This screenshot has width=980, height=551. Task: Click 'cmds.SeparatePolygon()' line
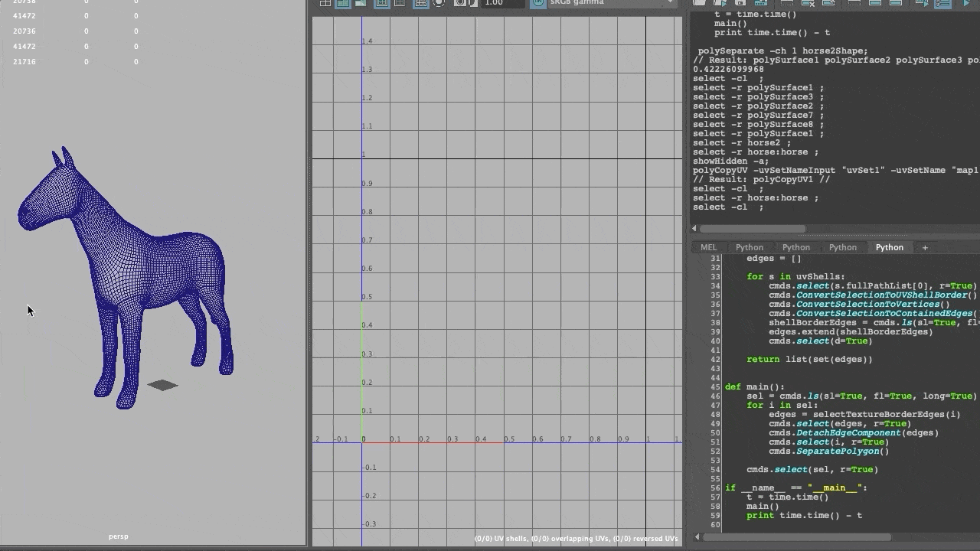pos(829,451)
